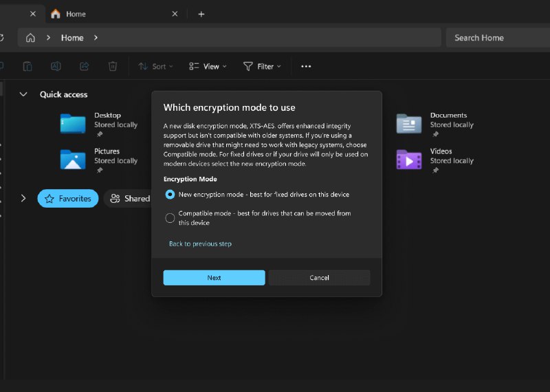550x392 pixels.
Task: Click Next in the encryption dialog
Action: click(x=214, y=278)
